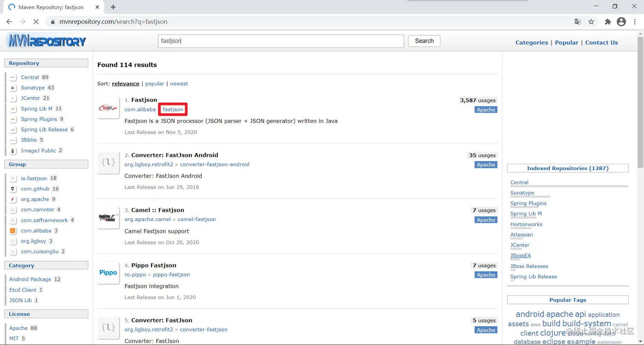Open the Popular link in header
Image resolution: width=644 pixels, height=345 pixels.
(x=566, y=43)
